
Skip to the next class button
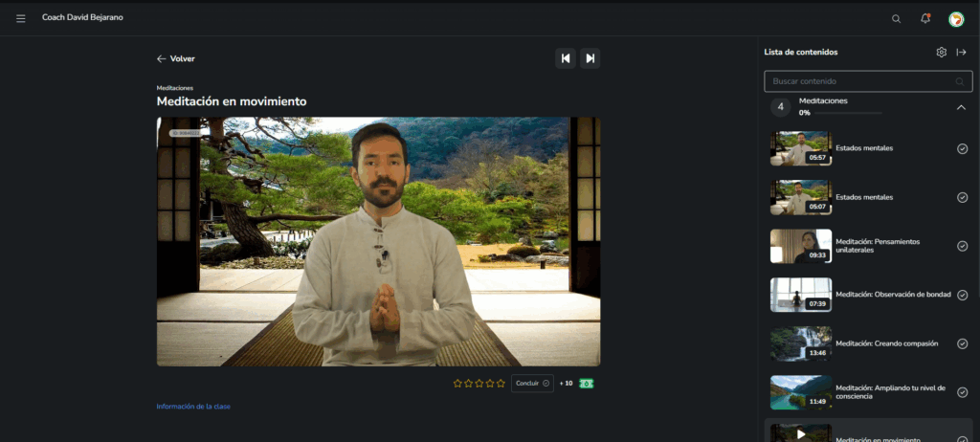[x=590, y=58]
